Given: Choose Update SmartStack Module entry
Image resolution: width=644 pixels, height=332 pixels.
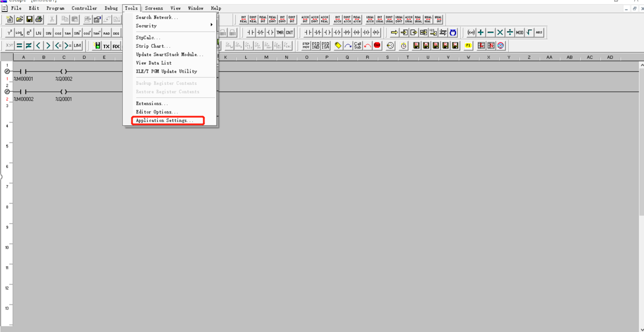Looking at the screenshot, I should [x=170, y=54].
